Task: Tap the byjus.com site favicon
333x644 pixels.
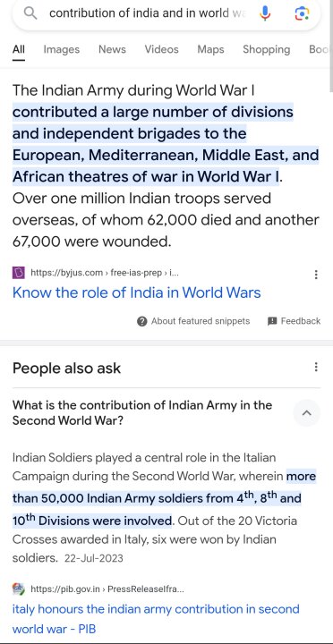Action: click(x=19, y=273)
